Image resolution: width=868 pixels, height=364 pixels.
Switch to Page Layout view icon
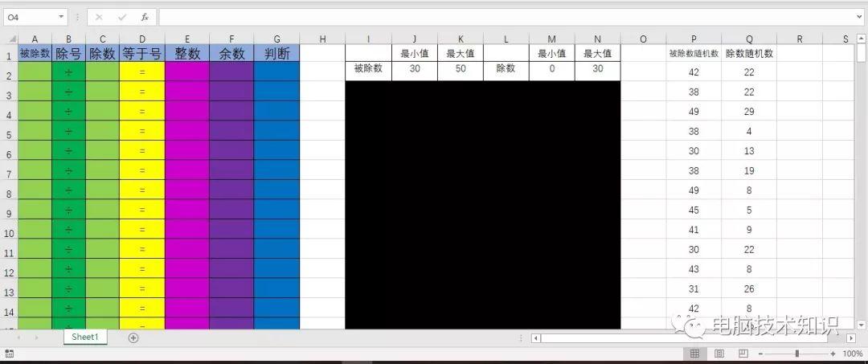click(x=719, y=354)
